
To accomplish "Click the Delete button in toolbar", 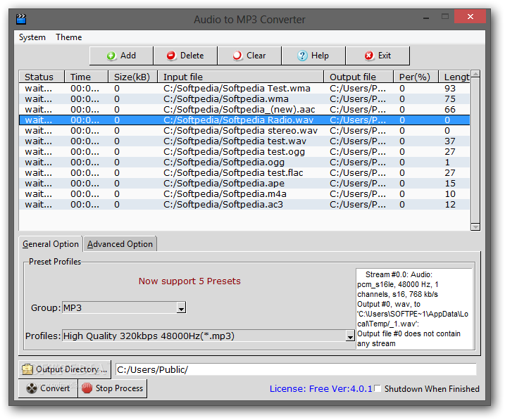I will (x=185, y=56).
